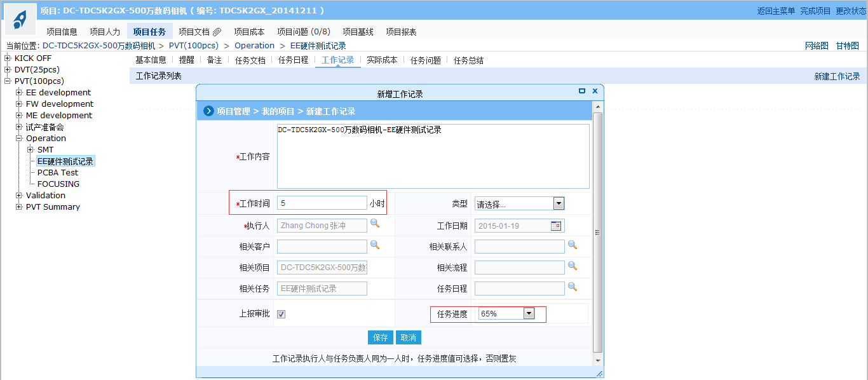Screen dimensions: 868x380
Task: Click the 新建工作记录 link
Action: click(837, 76)
